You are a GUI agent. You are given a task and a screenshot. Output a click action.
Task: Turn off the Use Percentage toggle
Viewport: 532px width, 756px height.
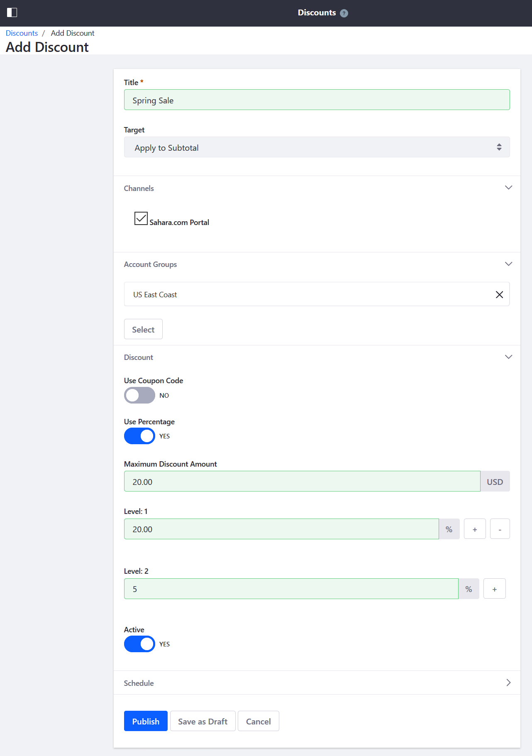point(139,436)
